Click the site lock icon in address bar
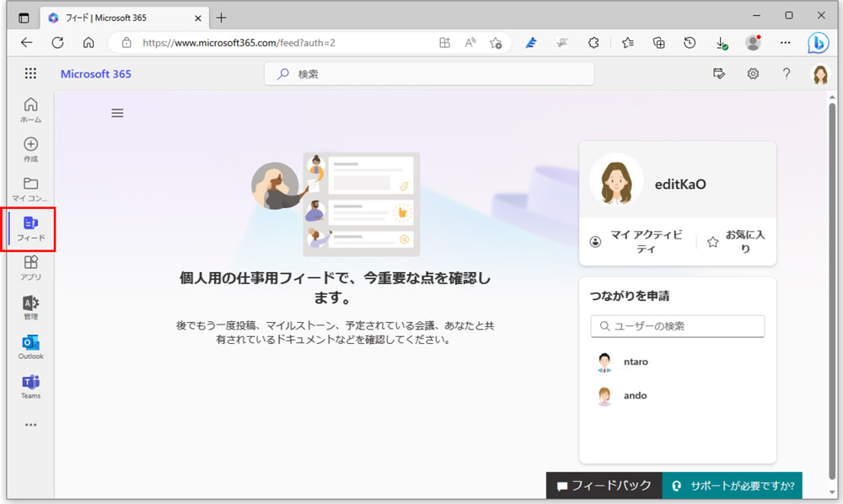 [126, 43]
